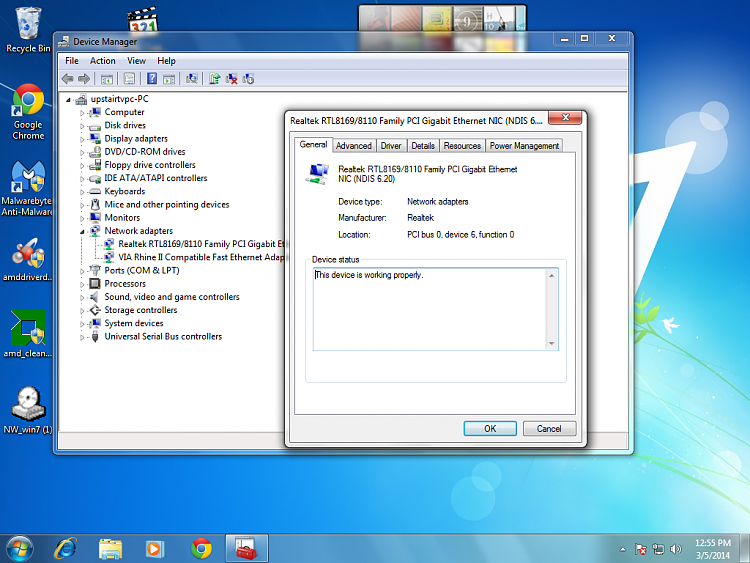Switch to the Details tab
Screen dimensions: 750x563
point(423,146)
